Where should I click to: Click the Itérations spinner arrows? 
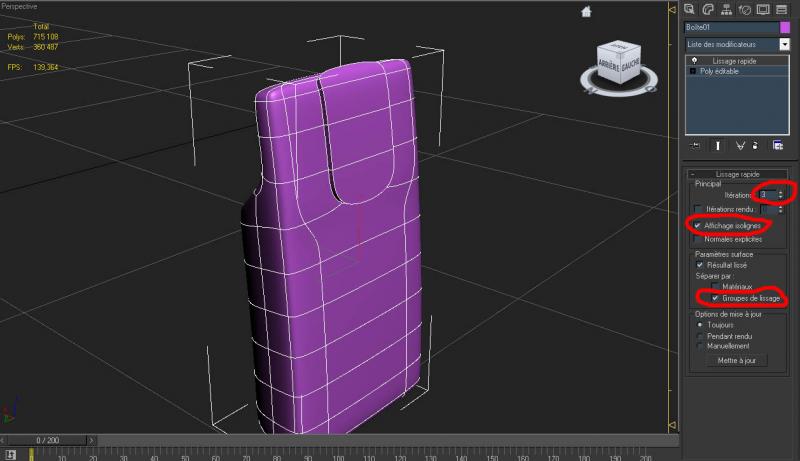(781, 194)
